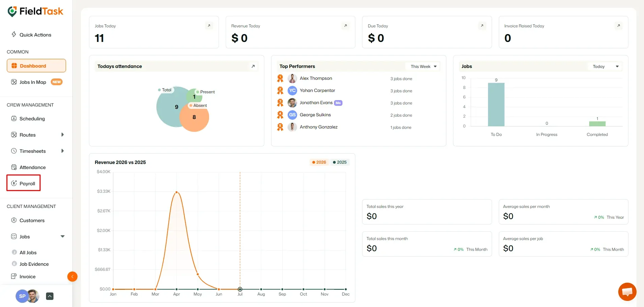
Task: Click the Invoice sidebar icon
Action: (x=14, y=276)
